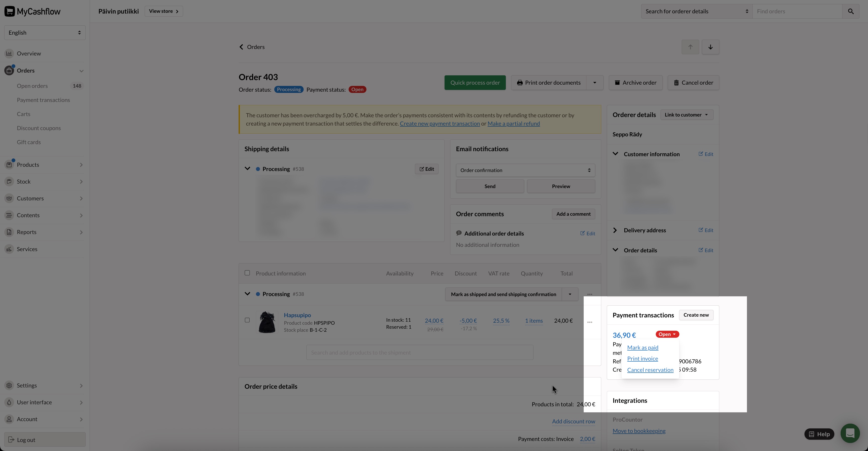Open the live chat bubble icon
This screenshot has width=868, height=451.
point(850,433)
